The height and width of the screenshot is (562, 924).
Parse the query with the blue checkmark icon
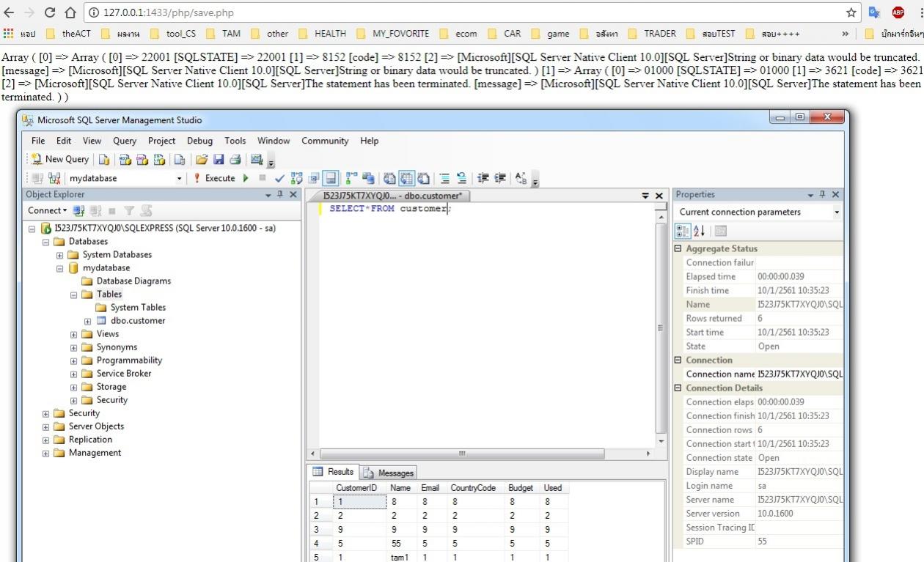click(x=279, y=178)
